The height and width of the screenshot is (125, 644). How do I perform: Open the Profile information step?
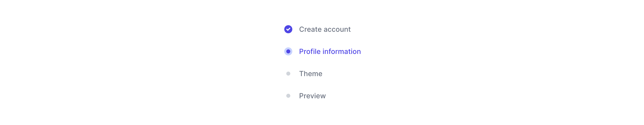click(330, 51)
